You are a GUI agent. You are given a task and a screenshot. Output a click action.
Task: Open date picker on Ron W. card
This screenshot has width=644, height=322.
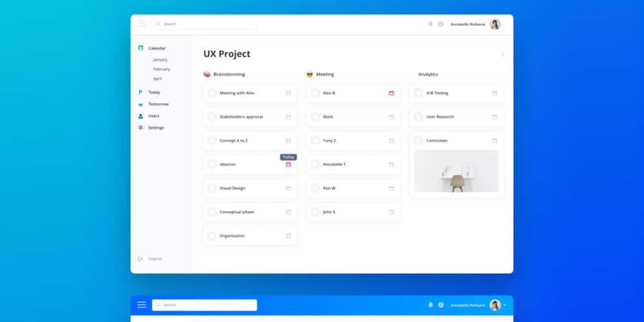(392, 189)
